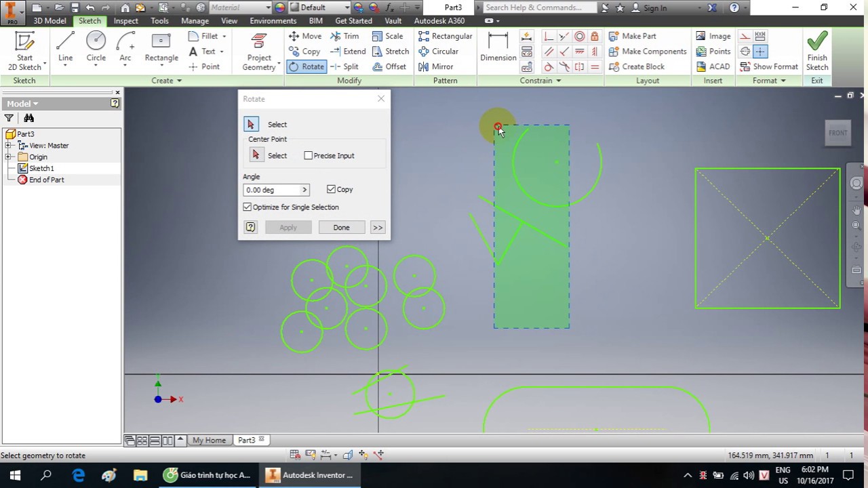Screen dimensions: 868x488
Task: Switch to the My Home document tab
Action: coord(209,440)
